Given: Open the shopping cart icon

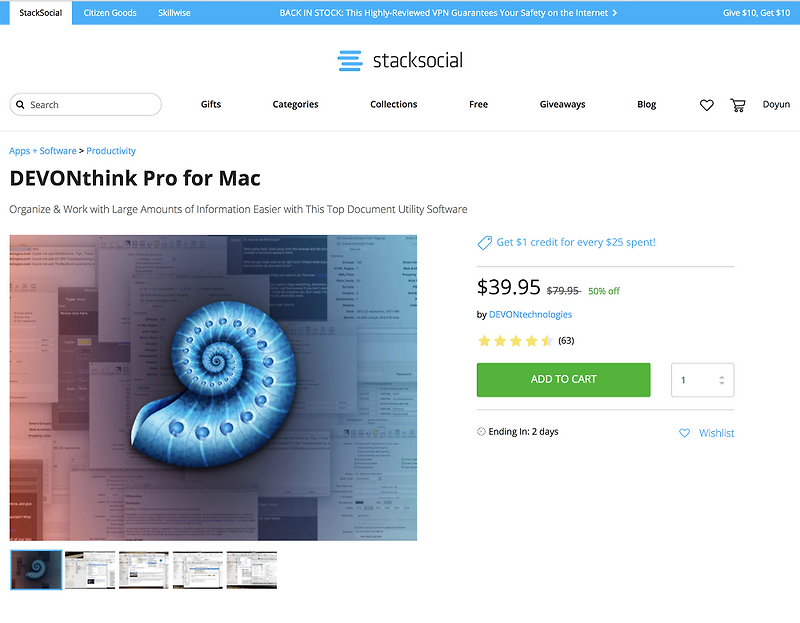Looking at the screenshot, I should pyautogui.click(x=738, y=105).
